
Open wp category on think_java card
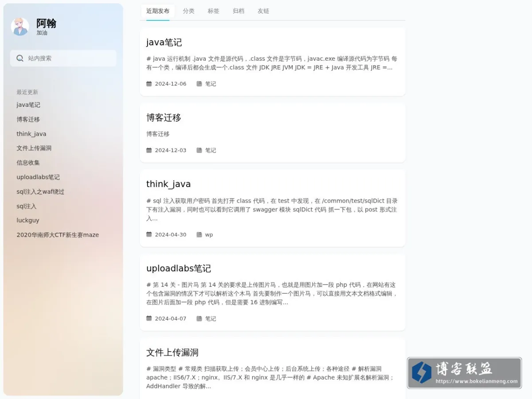209,235
